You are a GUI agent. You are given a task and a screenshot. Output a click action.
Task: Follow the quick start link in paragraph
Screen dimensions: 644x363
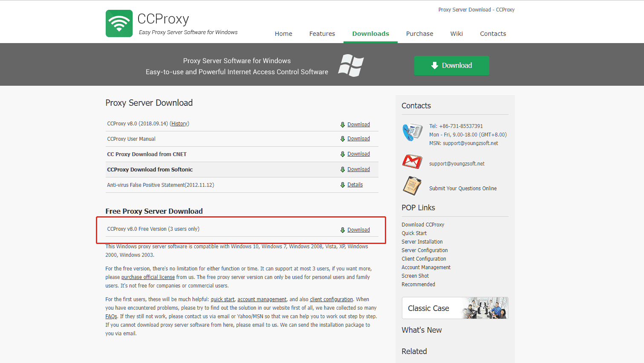tap(222, 299)
